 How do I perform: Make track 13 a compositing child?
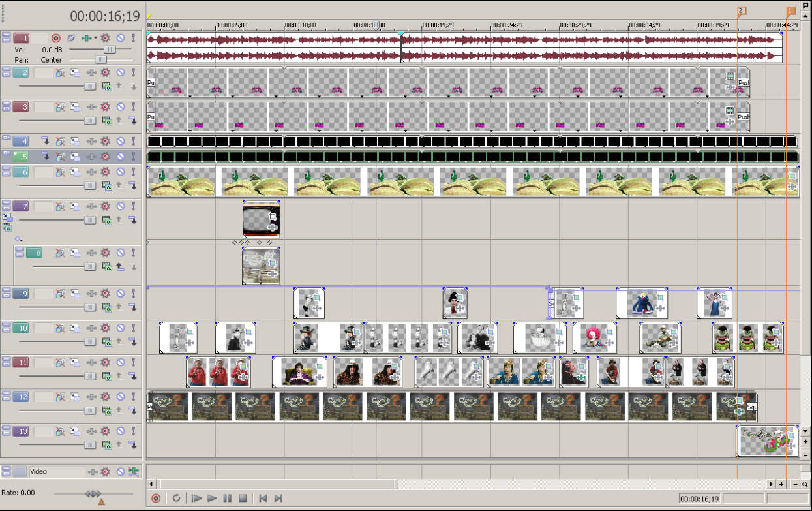click(x=133, y=444)
